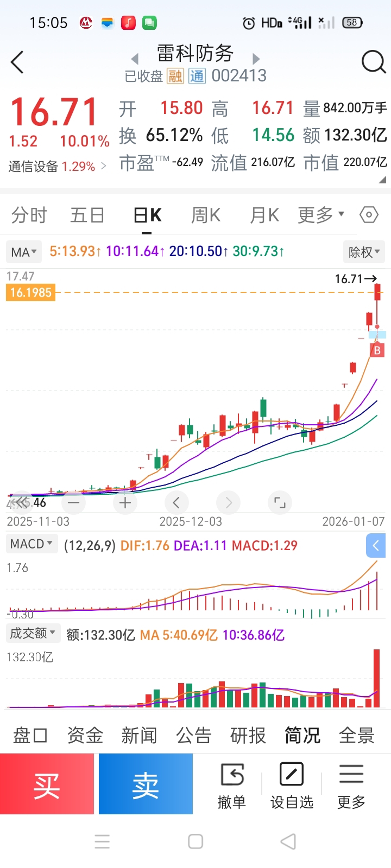
Task: Open the 新闻 tab
Action: (140, 736)
